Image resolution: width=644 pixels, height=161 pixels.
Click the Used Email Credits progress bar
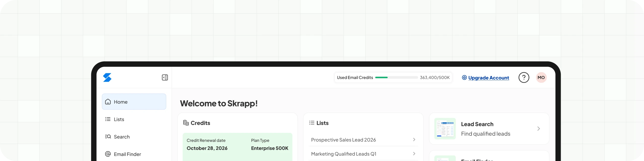pyautogui.click(x=396, y=77)
